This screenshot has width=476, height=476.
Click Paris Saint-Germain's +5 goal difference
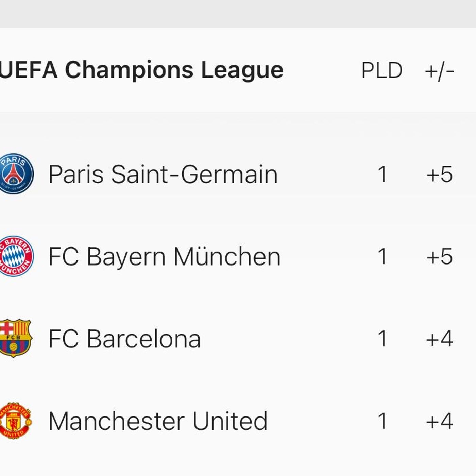click(x=439, y=174)
